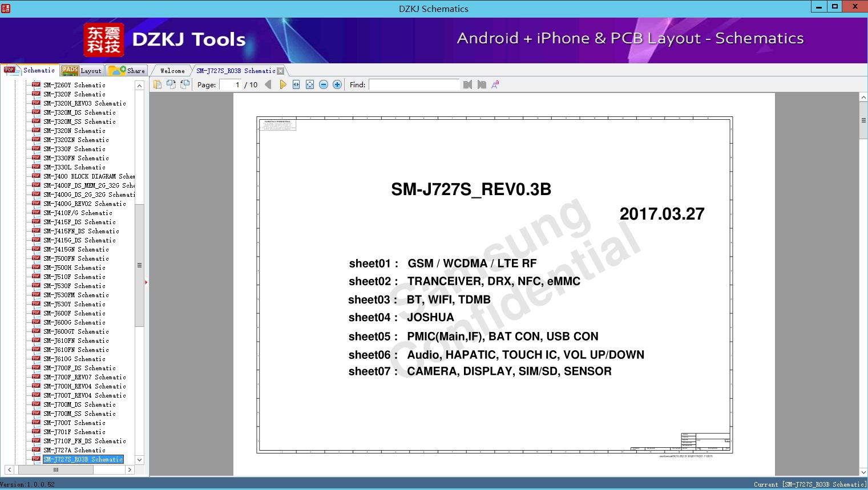Click the file tree vertical scrollbar thumb
Viewport: 868px width, 490px height.
[139, 265]
